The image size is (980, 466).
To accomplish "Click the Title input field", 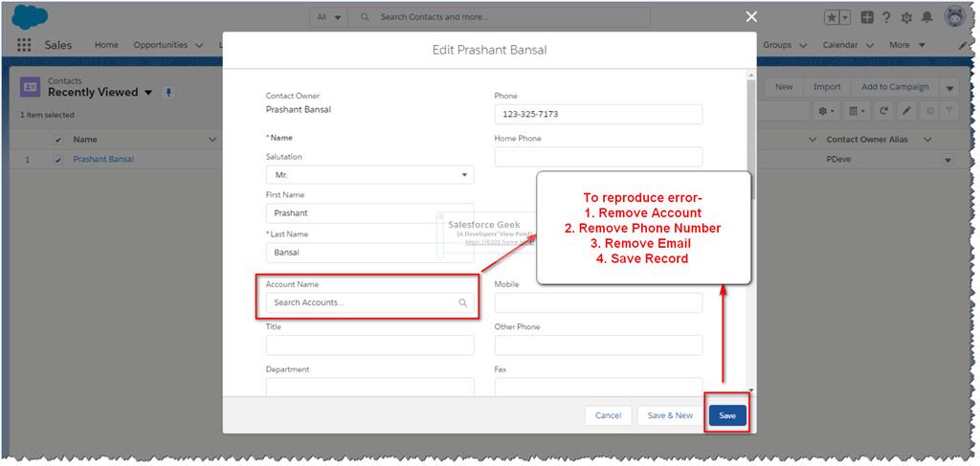I will click(x=370, y=345).
